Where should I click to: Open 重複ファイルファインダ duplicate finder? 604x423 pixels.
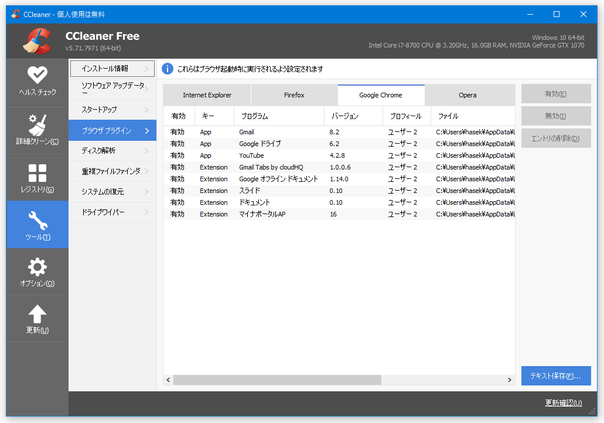[x=112, y=171]
